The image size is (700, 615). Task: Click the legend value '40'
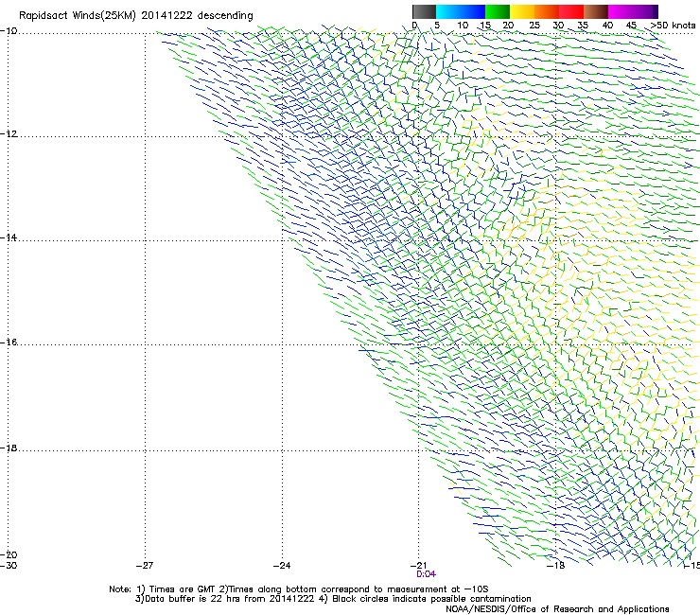[607, 26]
